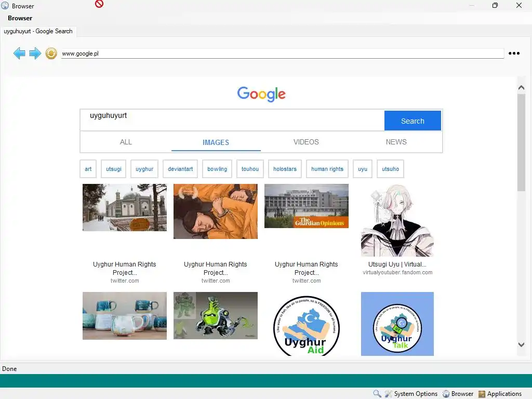This screenshot has height=399, width=532.
Task: Open the ceramic mugs image thumbnail
Action: (x=125, y=315)
